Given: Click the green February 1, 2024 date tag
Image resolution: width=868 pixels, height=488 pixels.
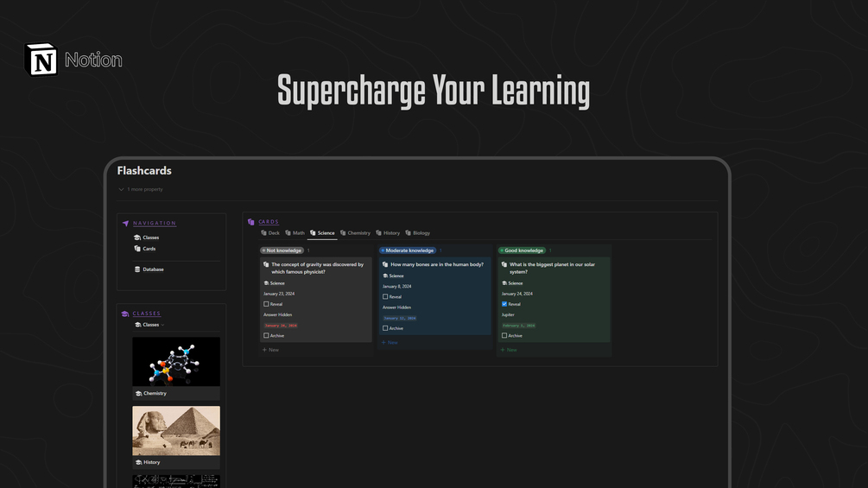Looking at the screenshot, I should pyautogui.click(x=519, y=326).
